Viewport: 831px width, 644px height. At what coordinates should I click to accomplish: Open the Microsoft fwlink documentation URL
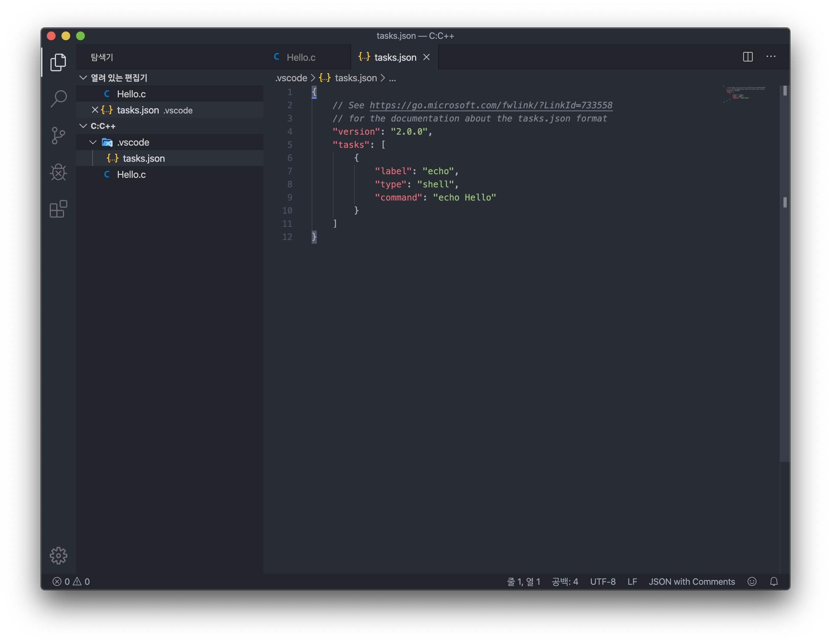pos(491,105)
